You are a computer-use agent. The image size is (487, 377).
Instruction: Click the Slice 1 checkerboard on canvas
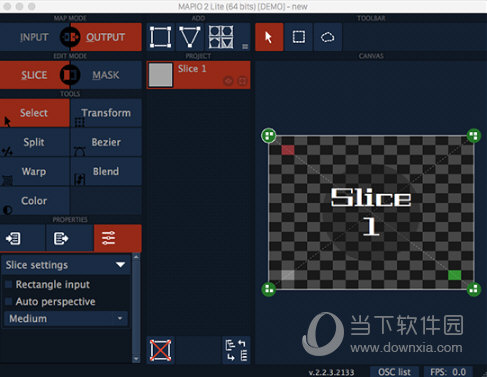coord(371,212)
